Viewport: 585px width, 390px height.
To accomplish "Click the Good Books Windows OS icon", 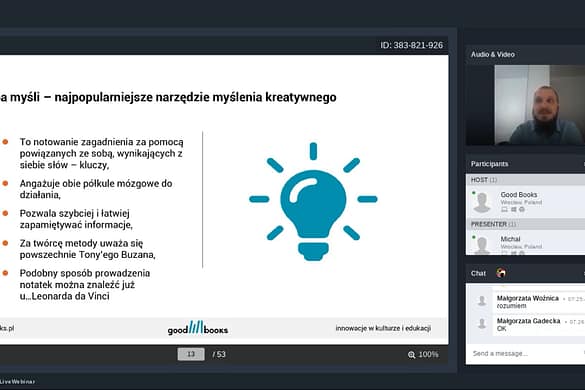I will (x=513, y=209).
